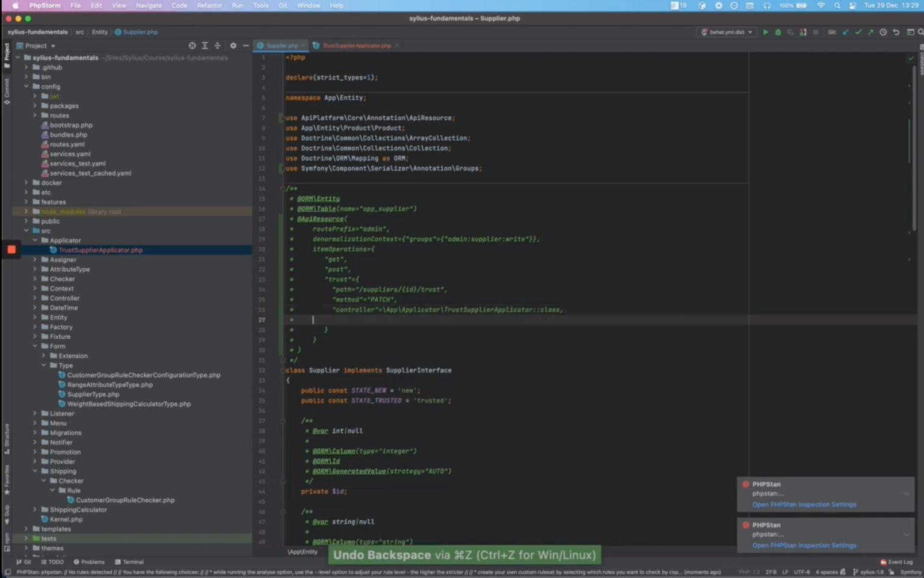Click first Open PHPStan Inspection Settings link

tap(804, 505)
